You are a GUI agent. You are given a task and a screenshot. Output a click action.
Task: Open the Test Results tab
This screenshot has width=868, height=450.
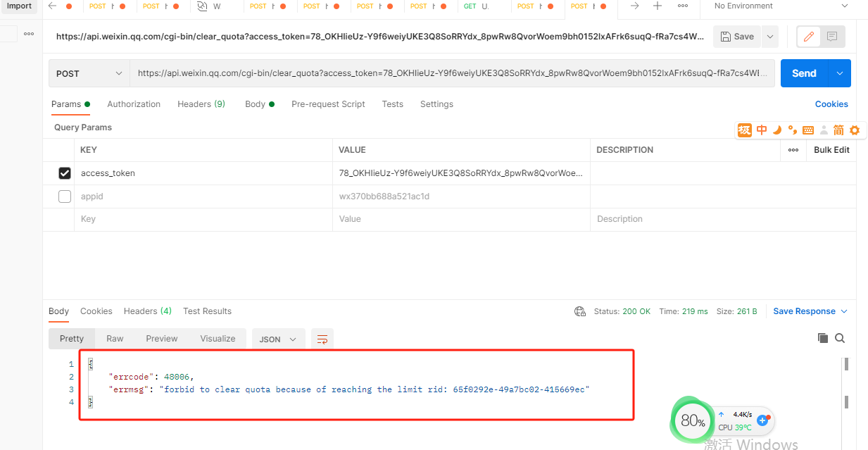(x=207, y=311)
